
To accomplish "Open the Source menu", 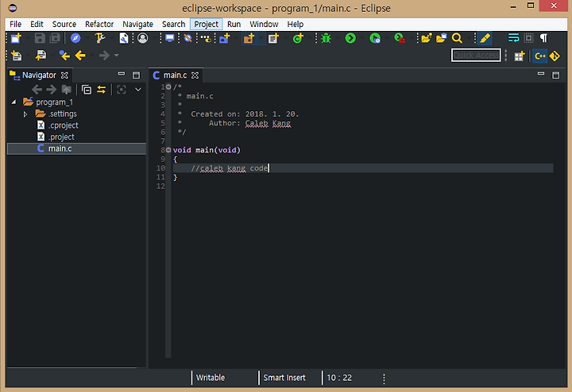I will [x=64, y=24].
